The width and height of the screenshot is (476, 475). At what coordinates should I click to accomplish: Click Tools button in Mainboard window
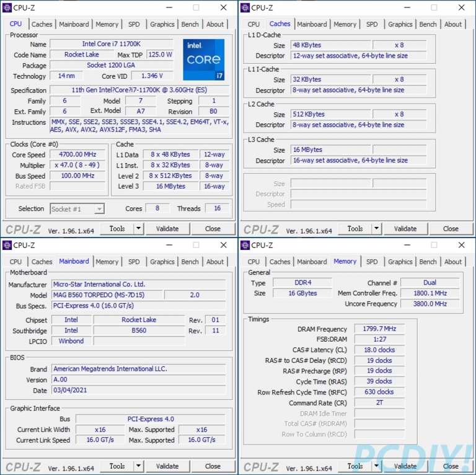click(117, 466)
